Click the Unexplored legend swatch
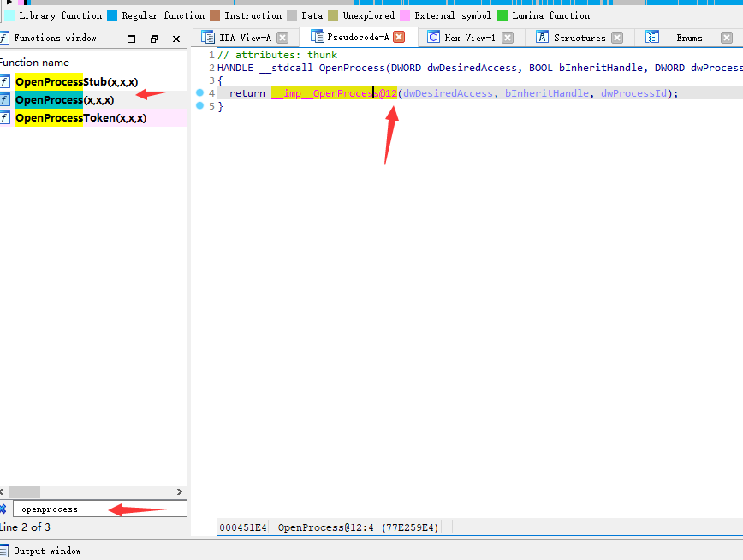This screenshot has width=743, height=560. (x=333, y=15)
